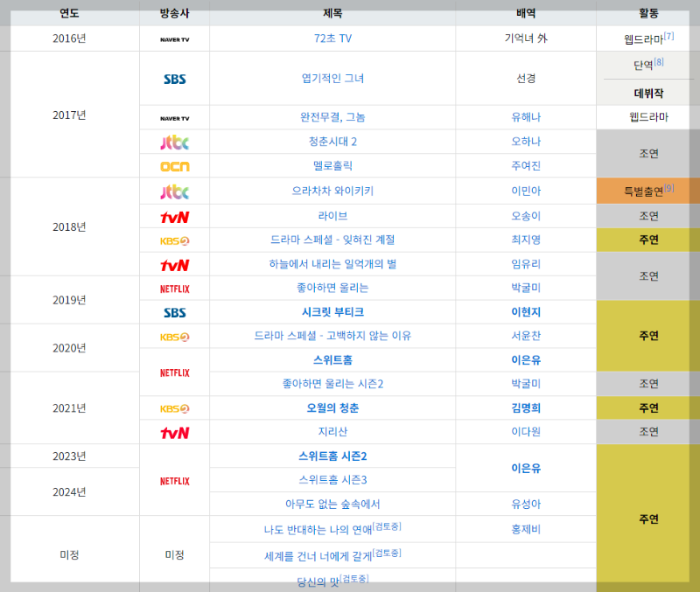Click the 제목 column header
This screenshot has width=700, height=592.
tap(332, 13)
